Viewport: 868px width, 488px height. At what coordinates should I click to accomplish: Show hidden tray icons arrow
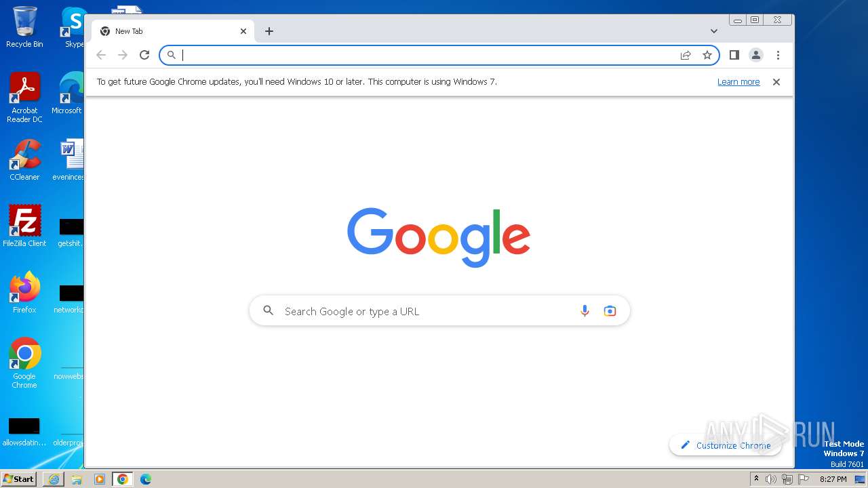[757, 479]
